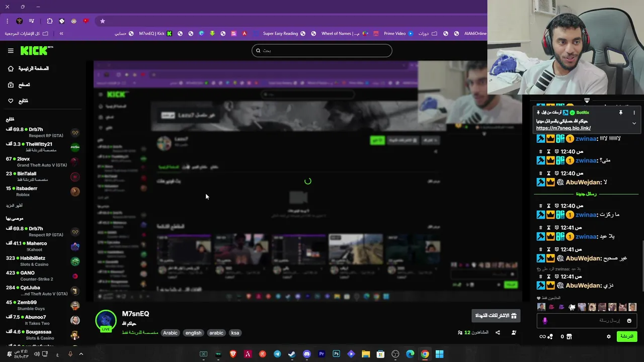The image size is (644, 362).
Task: Open Steam from the taskbar
Action: [x=292, y=354]
